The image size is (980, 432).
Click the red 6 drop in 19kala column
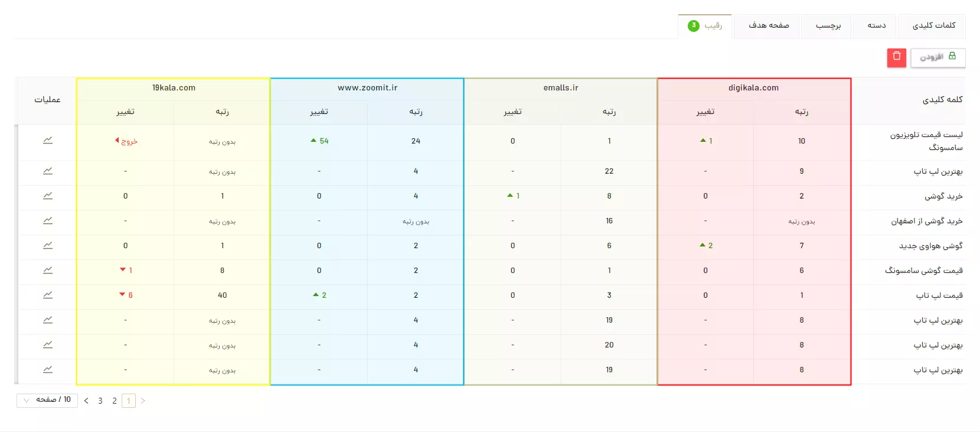point(126,295)
